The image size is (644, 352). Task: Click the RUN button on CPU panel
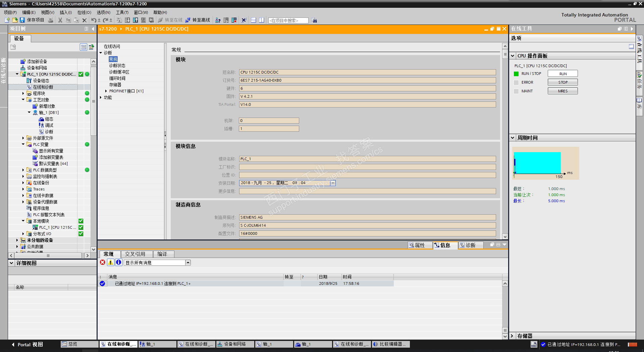pos(563,74)
